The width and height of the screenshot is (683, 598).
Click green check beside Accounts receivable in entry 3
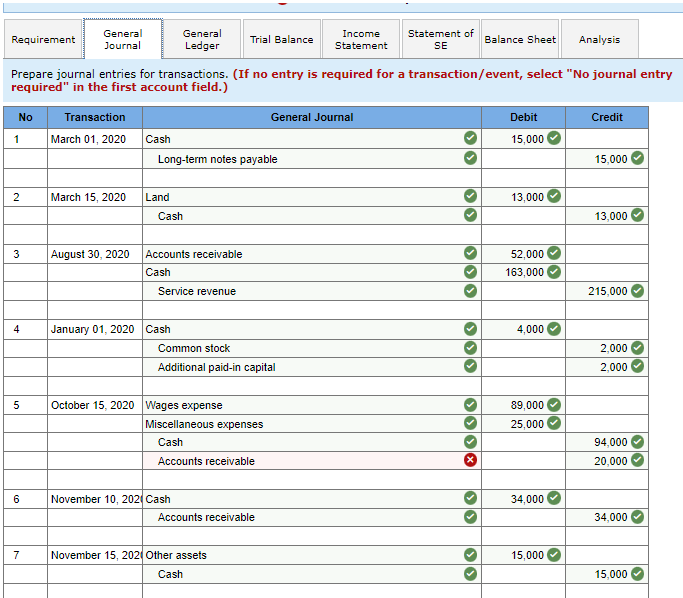point(470,253)
